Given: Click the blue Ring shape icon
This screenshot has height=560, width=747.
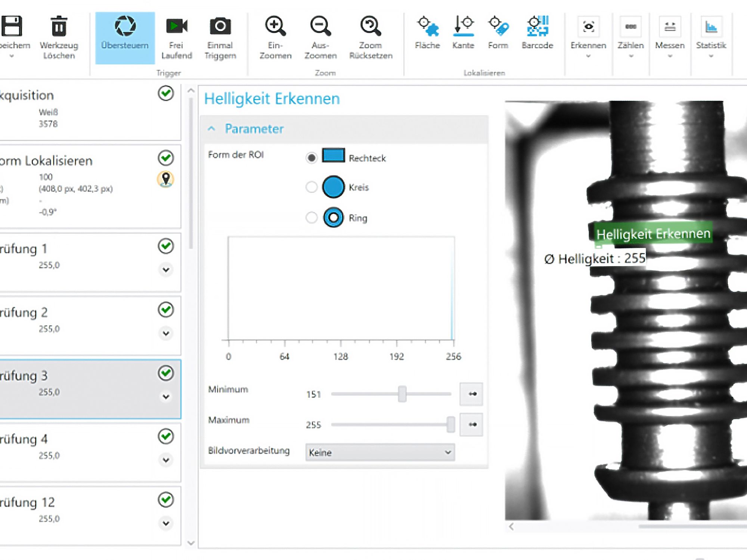Looking at the screenshot, I should (x=333, y=217).
